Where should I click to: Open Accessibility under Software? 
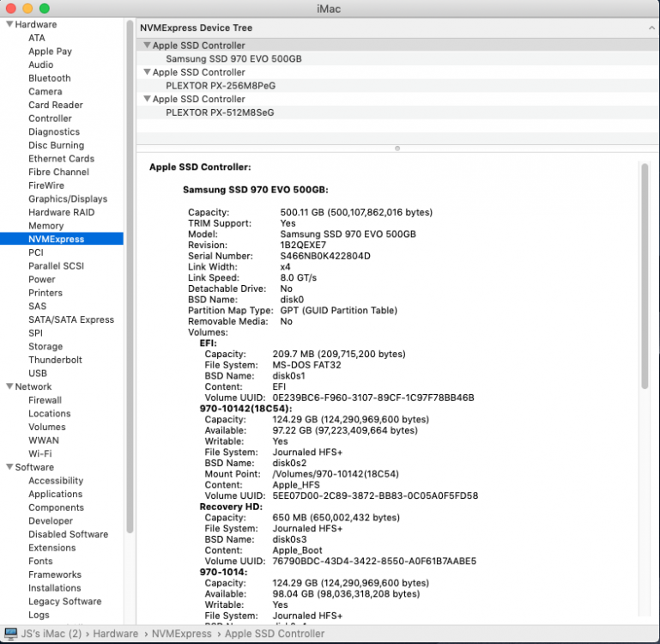pos(56,481)
